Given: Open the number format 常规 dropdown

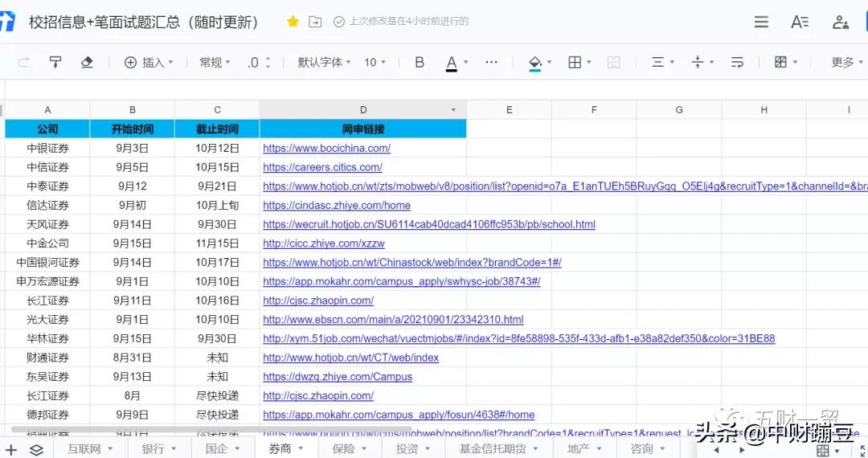Looking at the screenshot, I should click(x=215, y=63).
